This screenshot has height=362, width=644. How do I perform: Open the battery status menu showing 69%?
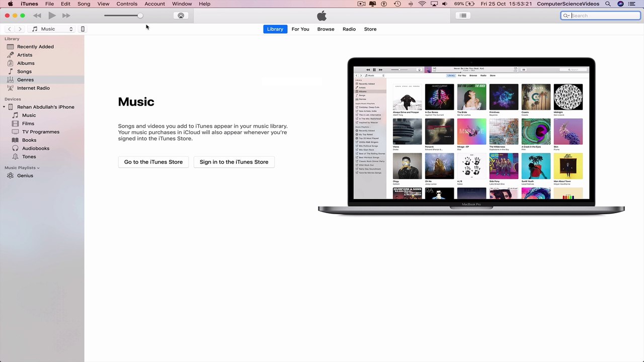(x=464, y=4)
